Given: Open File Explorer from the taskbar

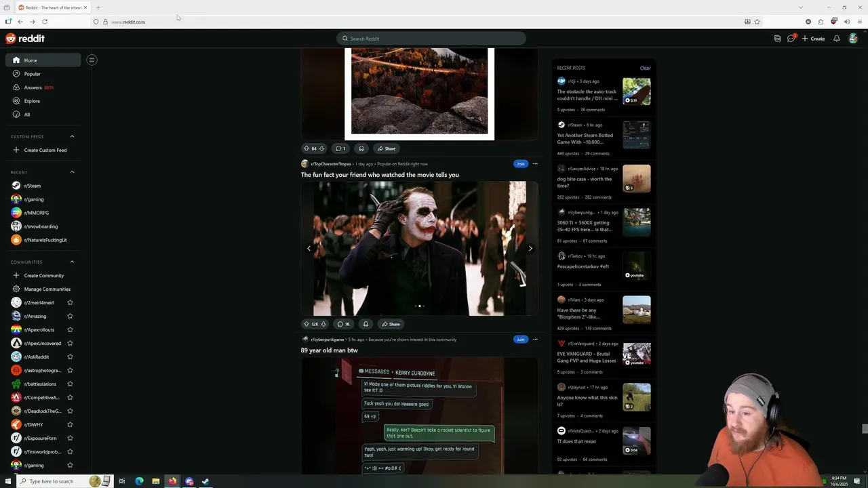Looking at the screenshot, I should point(156,481).
